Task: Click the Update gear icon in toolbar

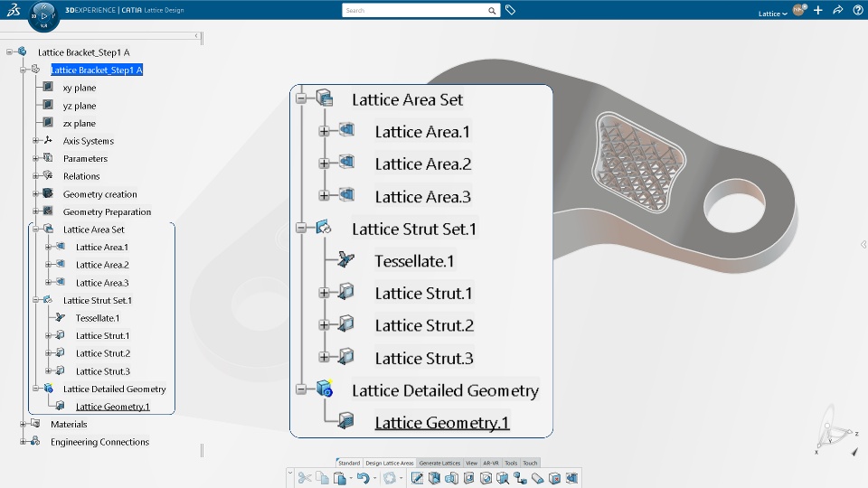Action: click(390, 478)
